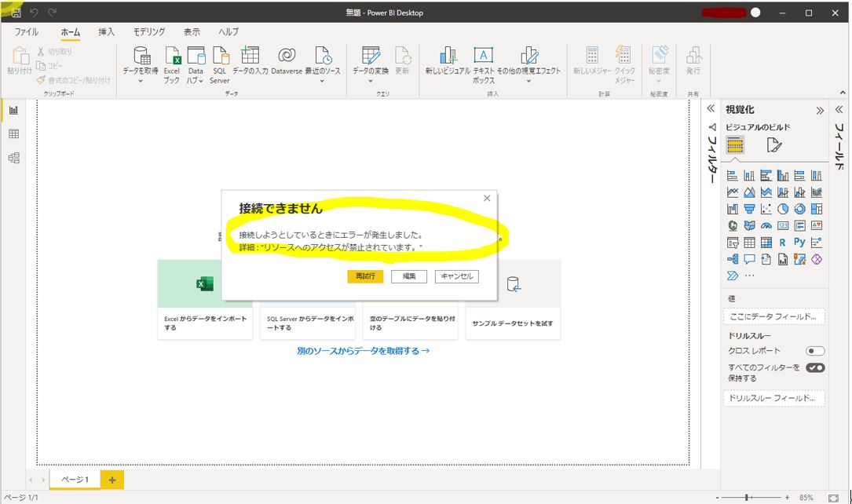Select the Py Python visual icon
This screenshot has width=852, height=504.
[x=799, y=243]
